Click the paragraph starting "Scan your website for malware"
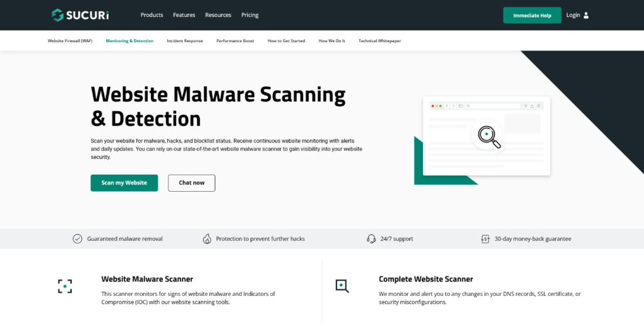Image resolution: width=644 pixels, height=323 pixels. pos(226,149)
